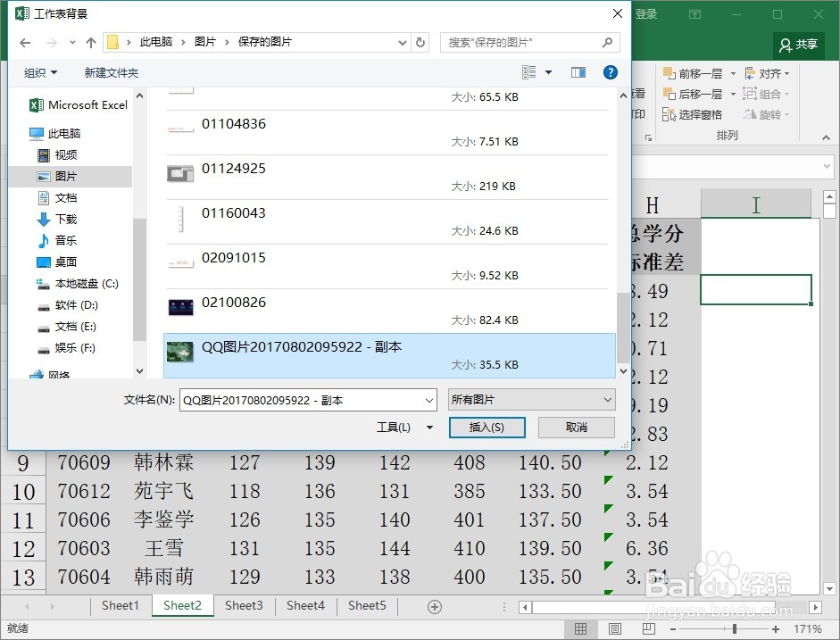The image size is (840, 640).
Task: Switch to Page Layout view icon
Action: coord(612,628)
